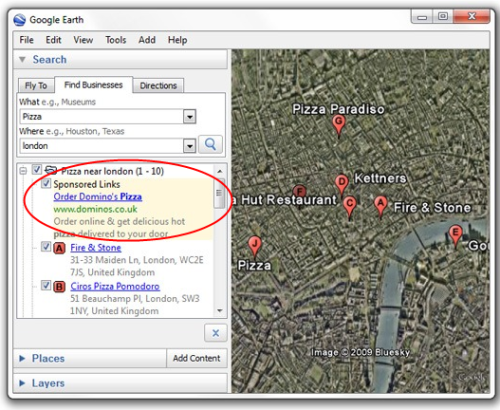Click map marker A for Fire & Stone
This screenshot has width=500, height=410.
381,207
